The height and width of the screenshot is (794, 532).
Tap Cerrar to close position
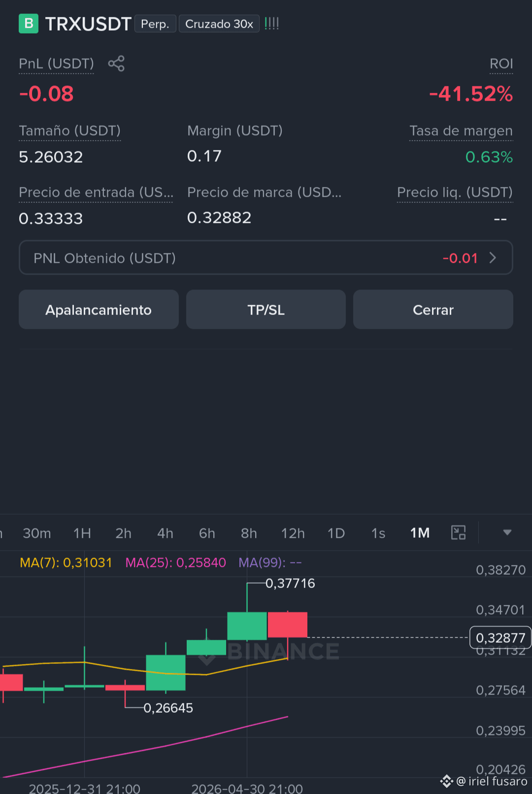(433, 310)
